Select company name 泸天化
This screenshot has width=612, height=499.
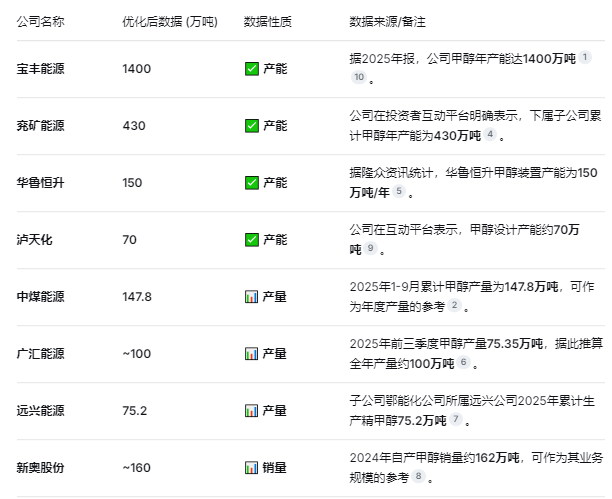click(34, 240)
